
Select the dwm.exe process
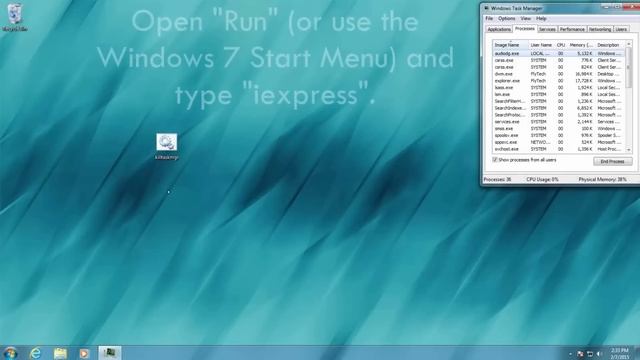point(559,74)
